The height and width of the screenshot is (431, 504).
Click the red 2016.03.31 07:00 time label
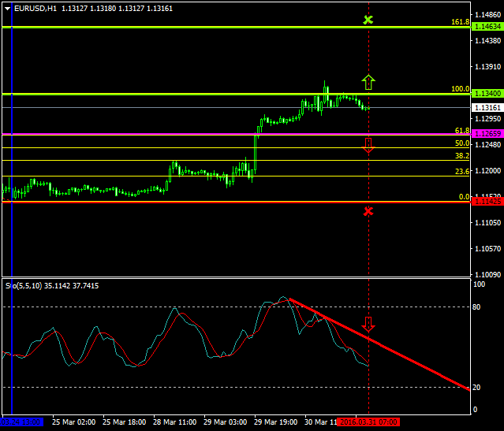[x=368, y=422]
